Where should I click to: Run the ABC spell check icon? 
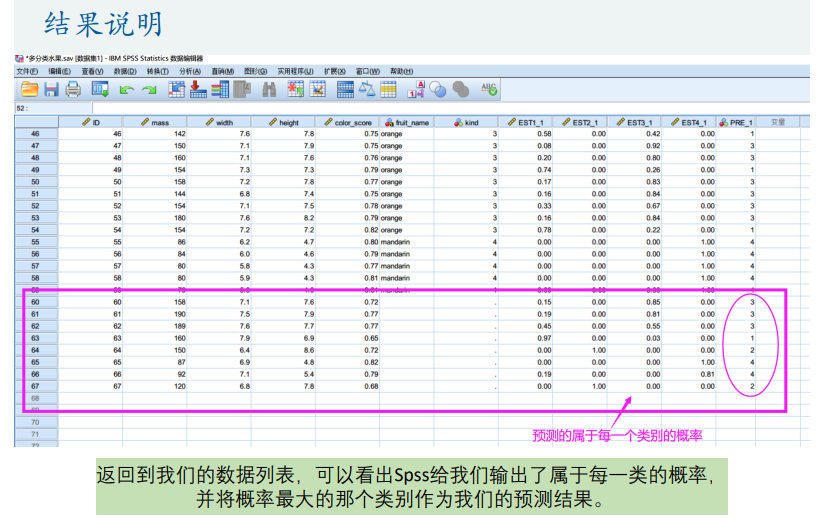coord(489,90)
